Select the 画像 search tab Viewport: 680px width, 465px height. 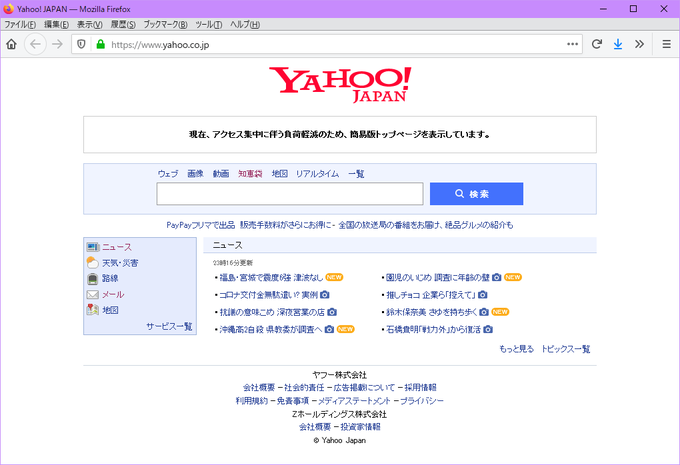[x=195, y=174]
